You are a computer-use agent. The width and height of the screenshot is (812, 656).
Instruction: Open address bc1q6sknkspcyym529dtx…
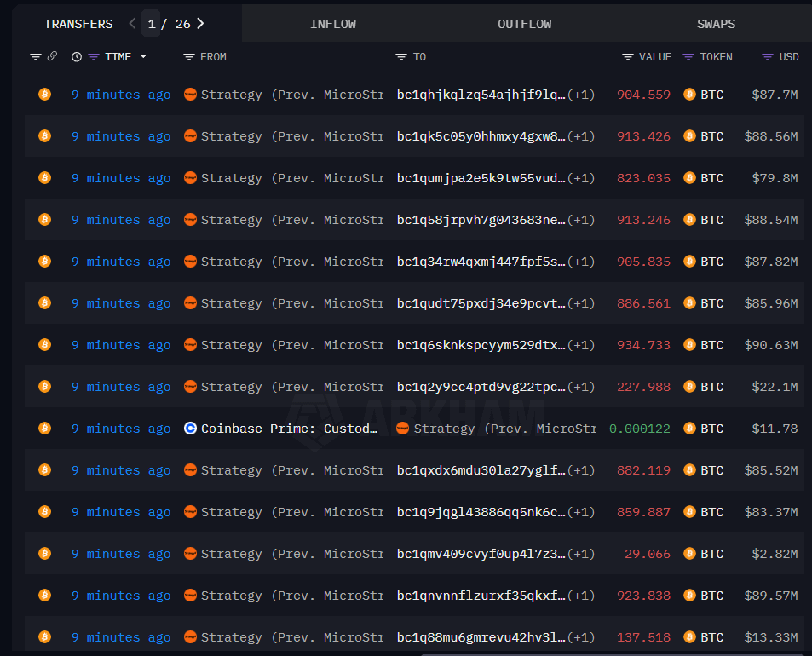pos(481,345)
